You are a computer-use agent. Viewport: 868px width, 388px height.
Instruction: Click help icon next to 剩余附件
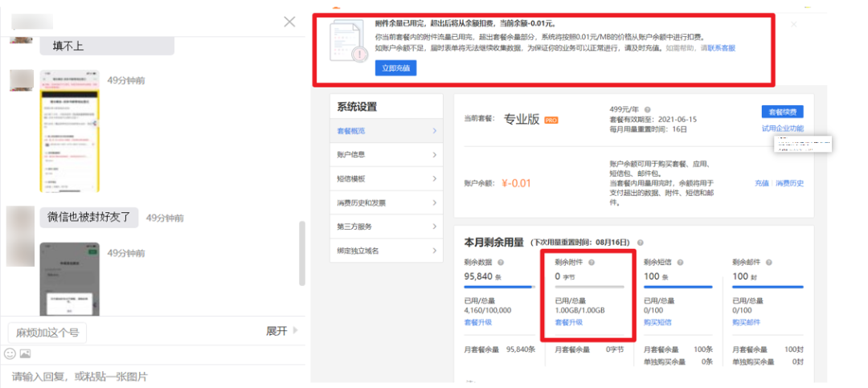592,262
